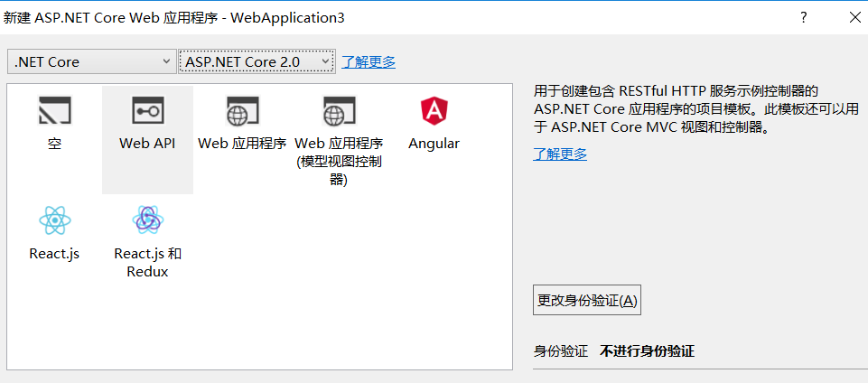The height and width of the screenshot is (383, 868).
Task: Click the Web 应用程序 label text
Action: tap(242, 144)
